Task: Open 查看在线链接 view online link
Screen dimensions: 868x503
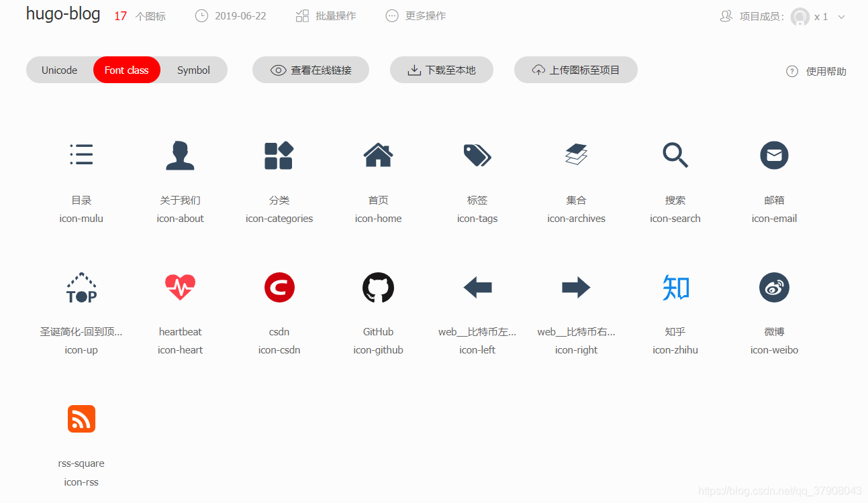Action: point(311,70)
